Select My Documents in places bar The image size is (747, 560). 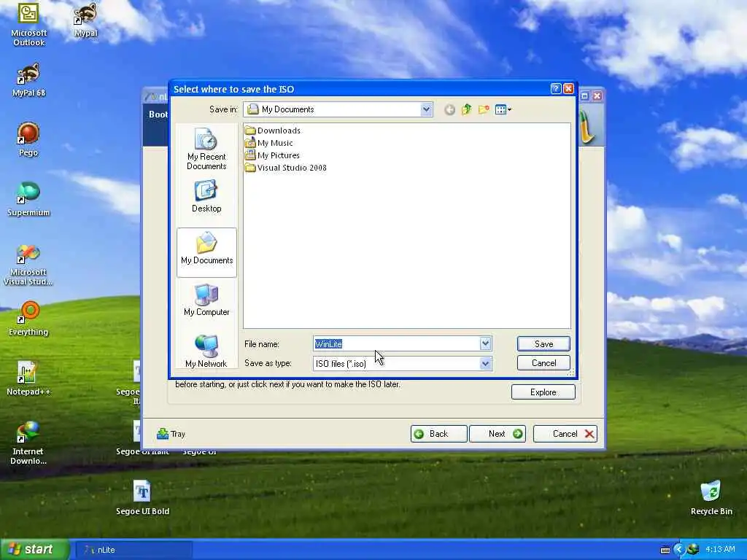(206, 252)
